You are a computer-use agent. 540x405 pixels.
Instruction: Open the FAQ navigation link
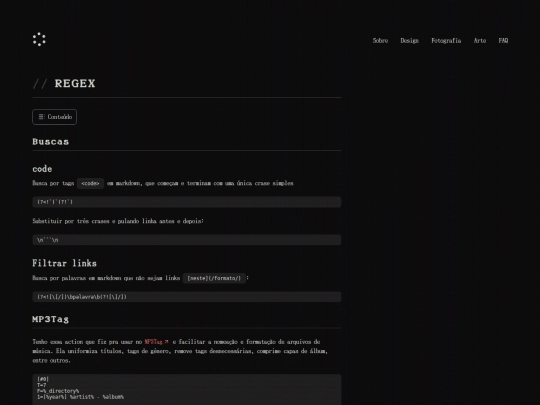503,41
